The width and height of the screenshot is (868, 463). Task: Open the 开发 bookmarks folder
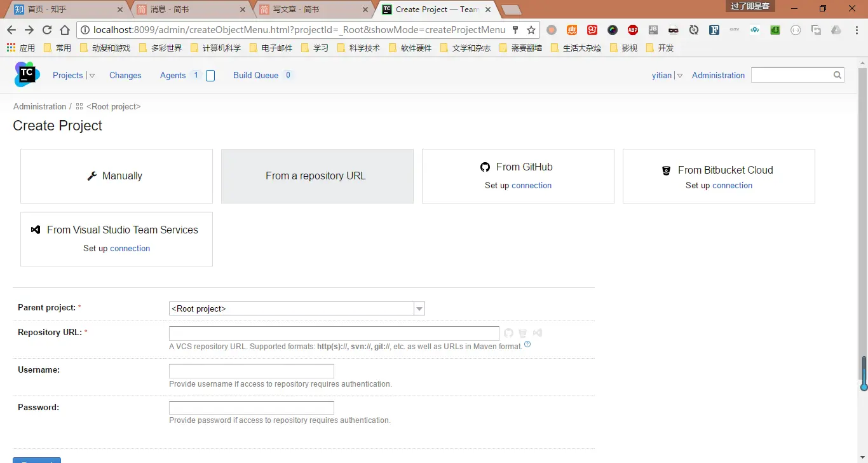(660, 48)
